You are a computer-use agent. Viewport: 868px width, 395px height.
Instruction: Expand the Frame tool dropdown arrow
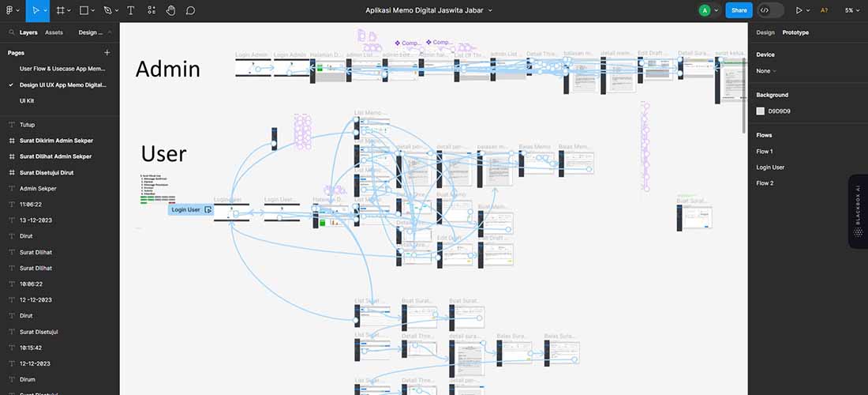[x=69, y=10]
